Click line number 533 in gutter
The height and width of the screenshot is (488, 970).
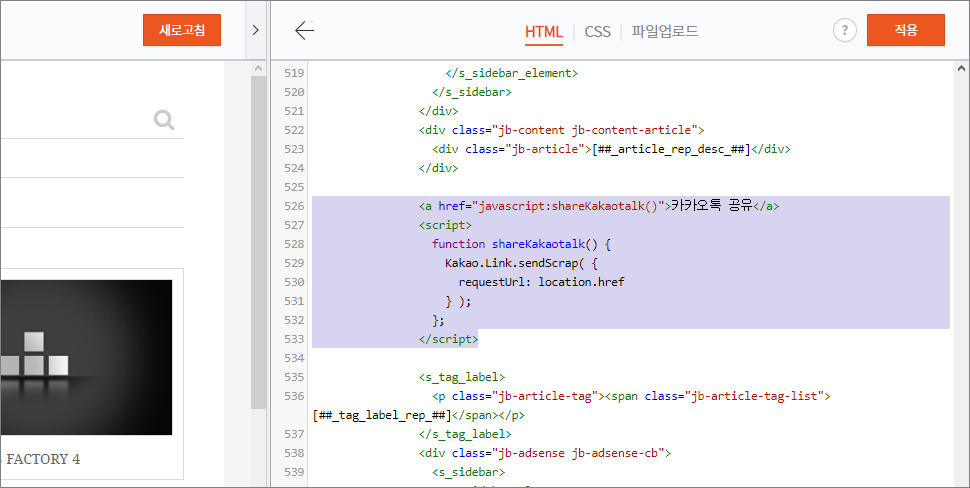click(294, 339)
